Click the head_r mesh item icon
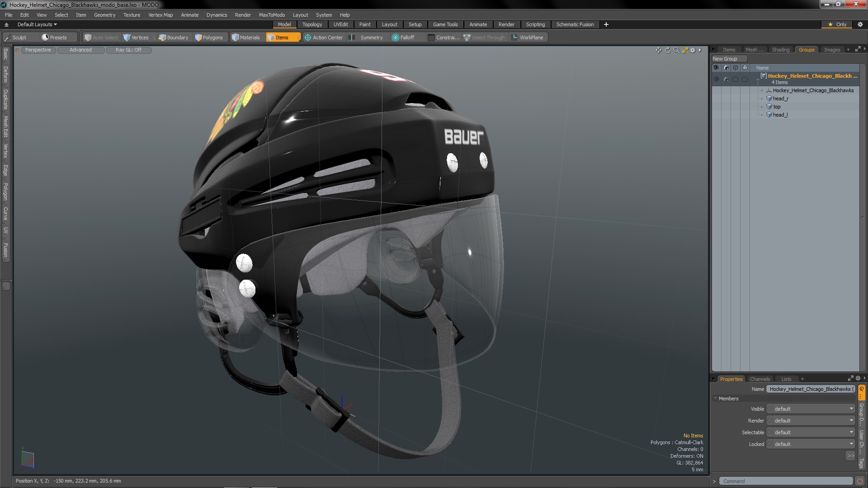868x488 pixels. [x=769, y=99]
